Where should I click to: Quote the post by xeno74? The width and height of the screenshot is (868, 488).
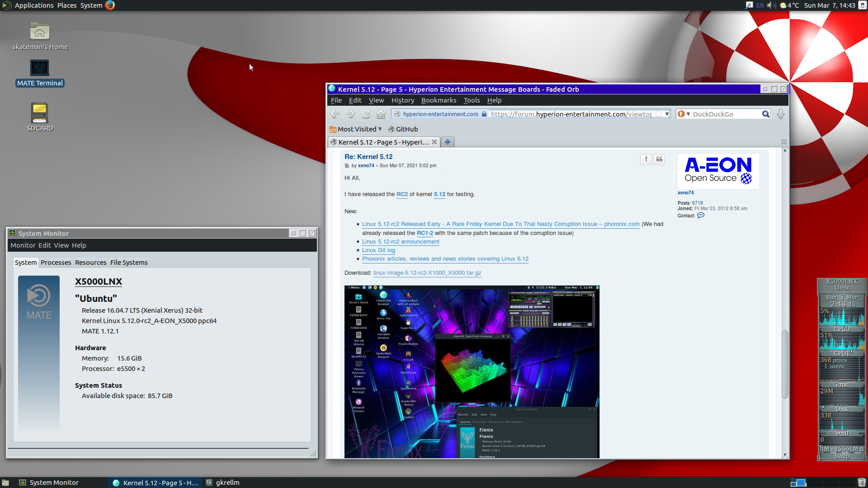click(659, 159)
